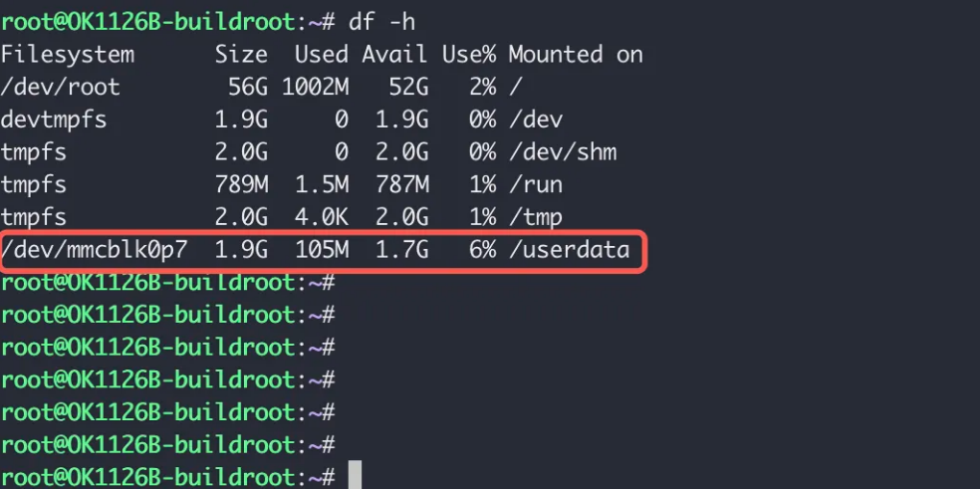Select the devtmpfs filesystem name
Image resolution: width=980 pixels, height=489 pixels.
pos(54,120)
